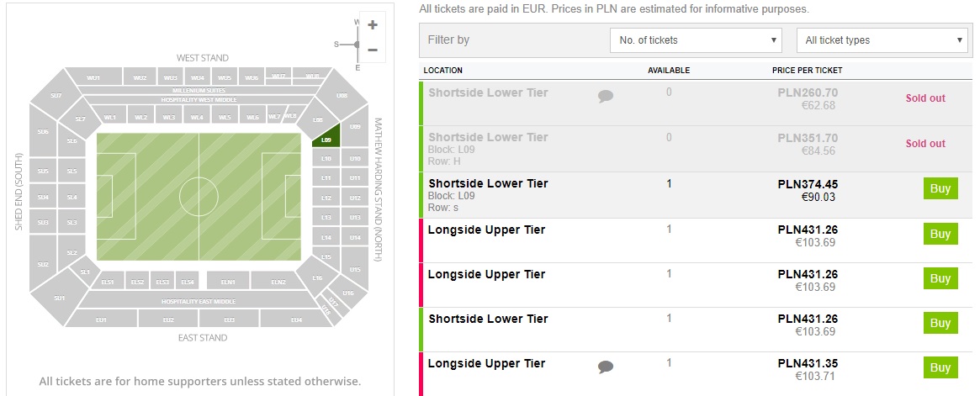The height and width of the screenshot is (396, 980).
Task: Buy the Longside Upper Tier €103.71 ticket
Action: click(940, 367)
